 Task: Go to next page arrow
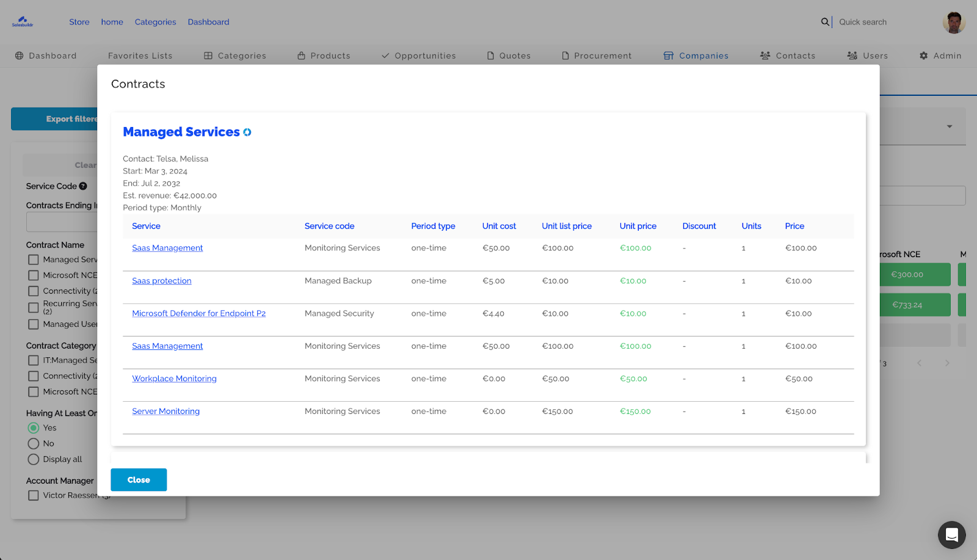[x=947, y=363]
